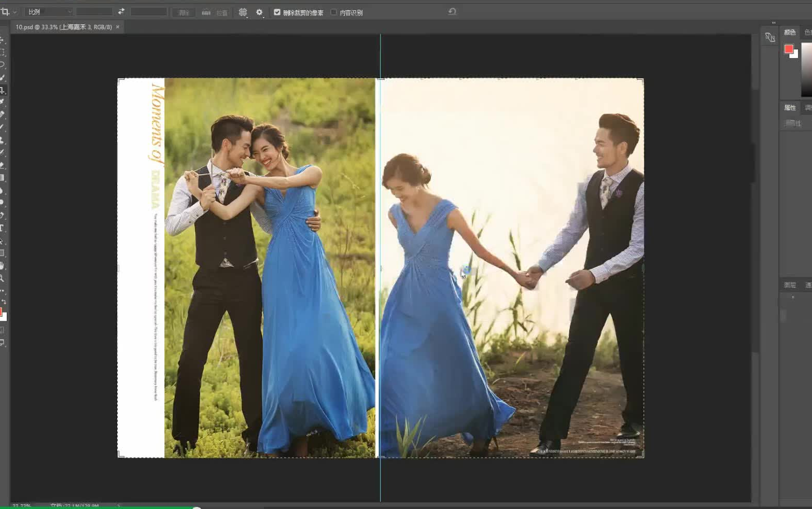Click the crop height input field

(149, 11)
